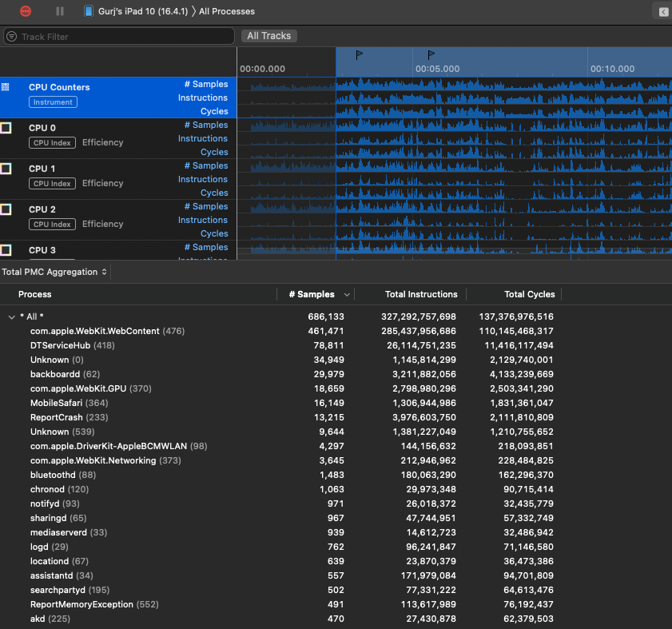
Task: Select the CPU 2 track icon
Action: (x=6, y=209)
